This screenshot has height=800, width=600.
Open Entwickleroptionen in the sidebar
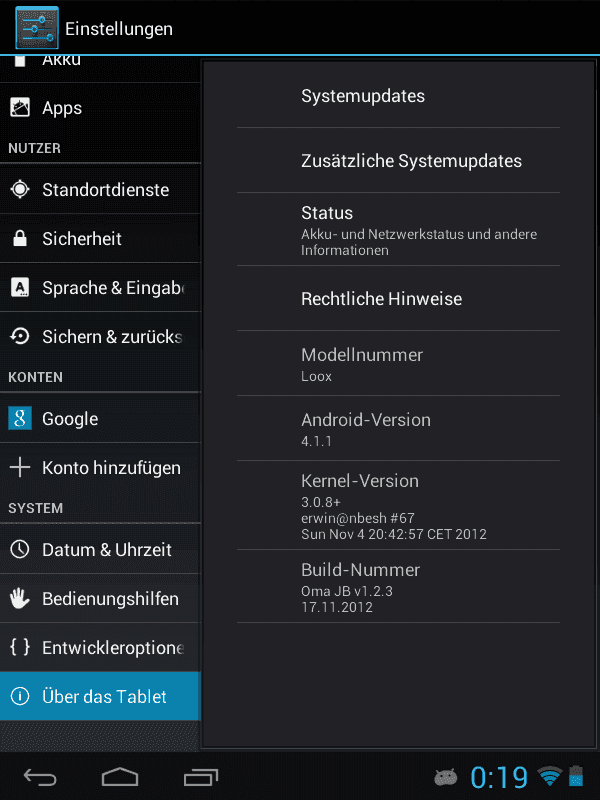point(101,647)
